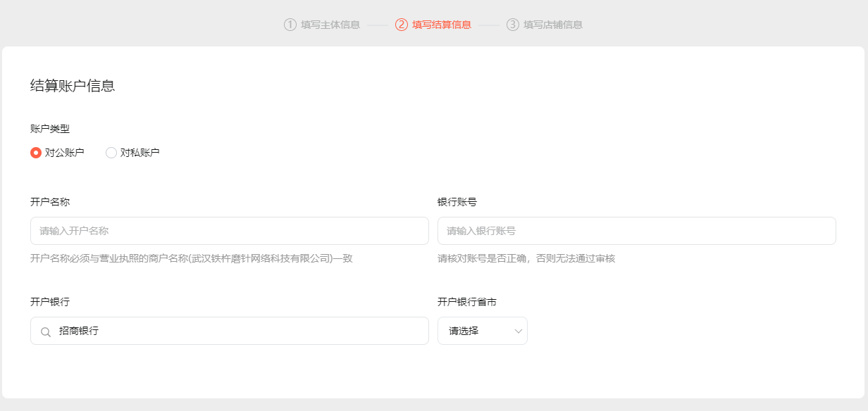Click the 请核对账号是否正确 hint text
Viewport: 868px width, 411px height.
pyautogui.click(x=526, y=258)
